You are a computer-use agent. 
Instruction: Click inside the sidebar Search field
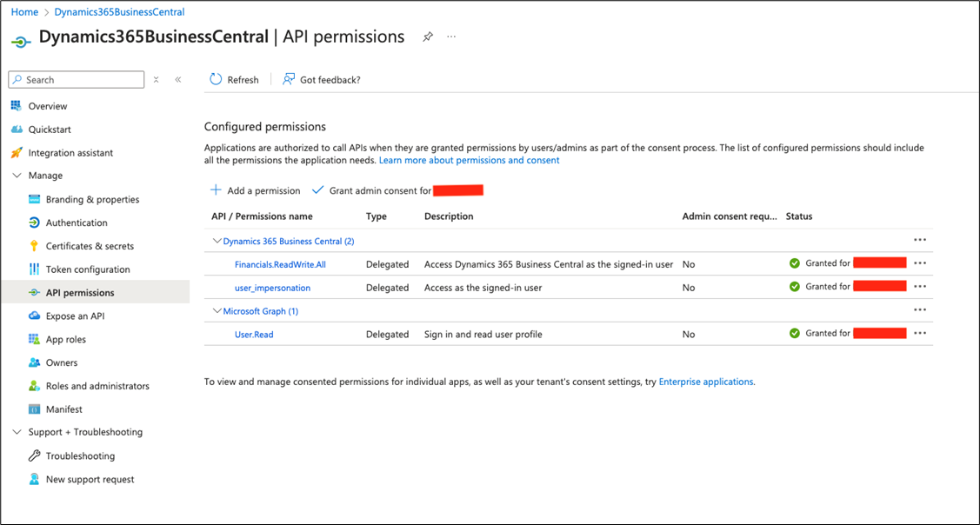(76, 79)
